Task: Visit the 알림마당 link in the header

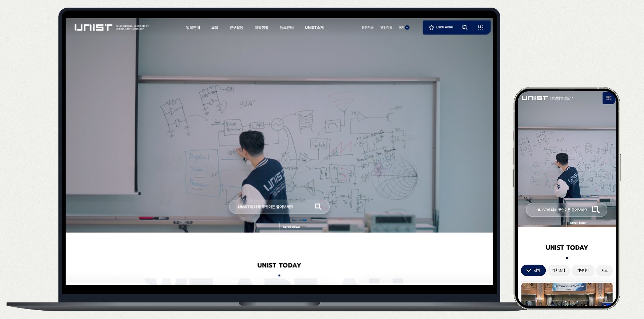Action: click(x=386, y=28)
